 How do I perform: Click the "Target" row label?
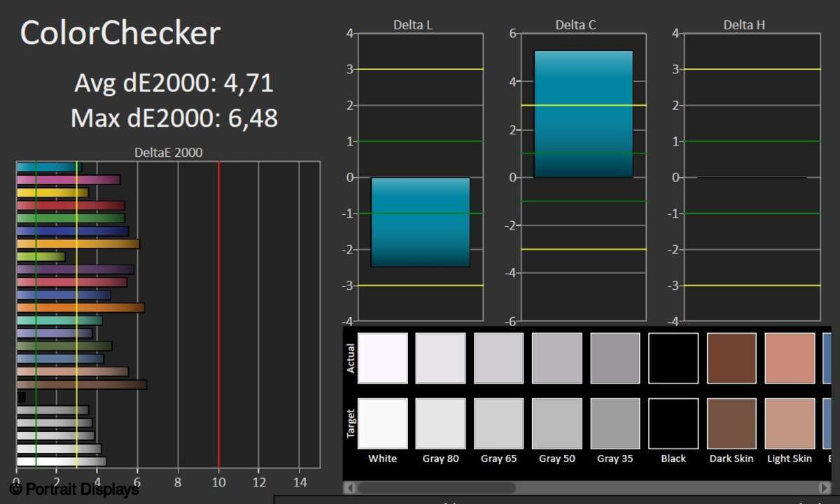351,423
